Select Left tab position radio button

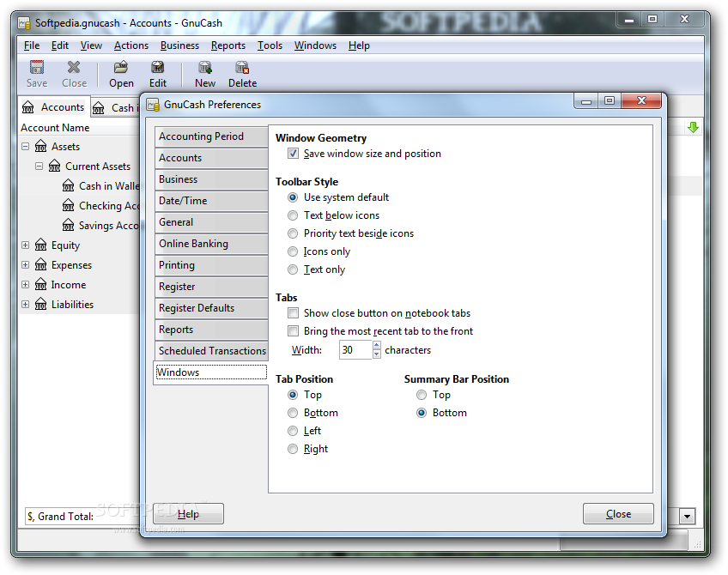coord(293,431)
